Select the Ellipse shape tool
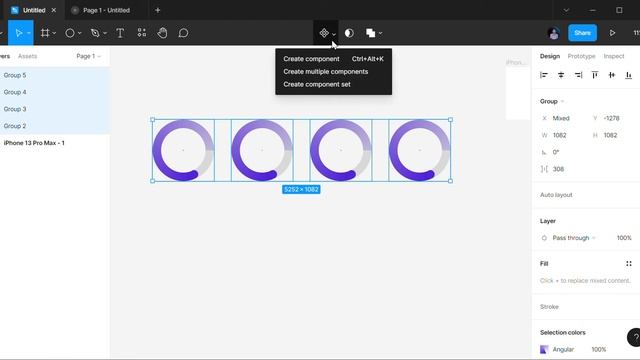Image resolution: width=640 pixels, height=360 pixels. pyautogui.click(x=70, y=33)
